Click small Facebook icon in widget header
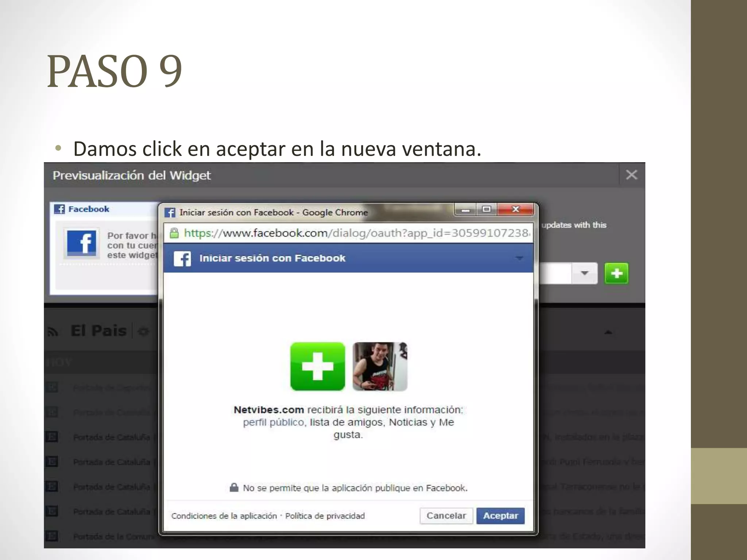Viewport: 747px width, 560px height. point(59,209)
